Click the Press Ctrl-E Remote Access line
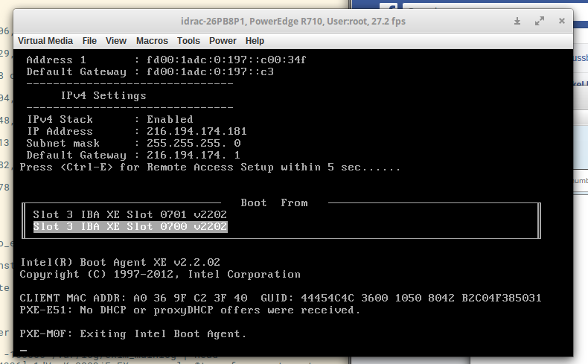 [x=210, y=167]
